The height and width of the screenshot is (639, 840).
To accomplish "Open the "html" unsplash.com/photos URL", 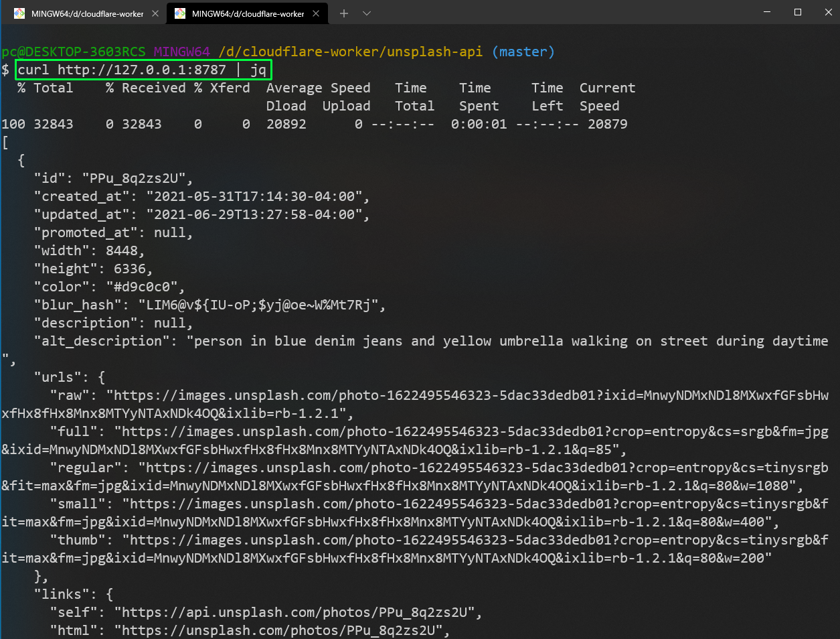I will click(x=278, y=630).
